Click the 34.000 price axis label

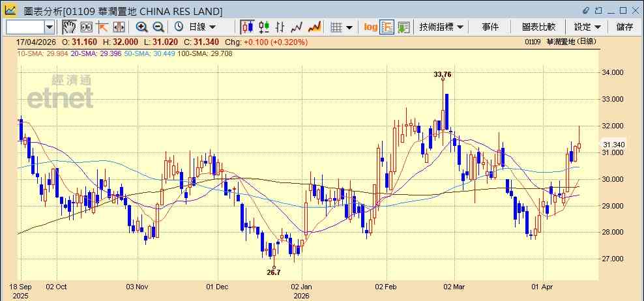(613, 72)
